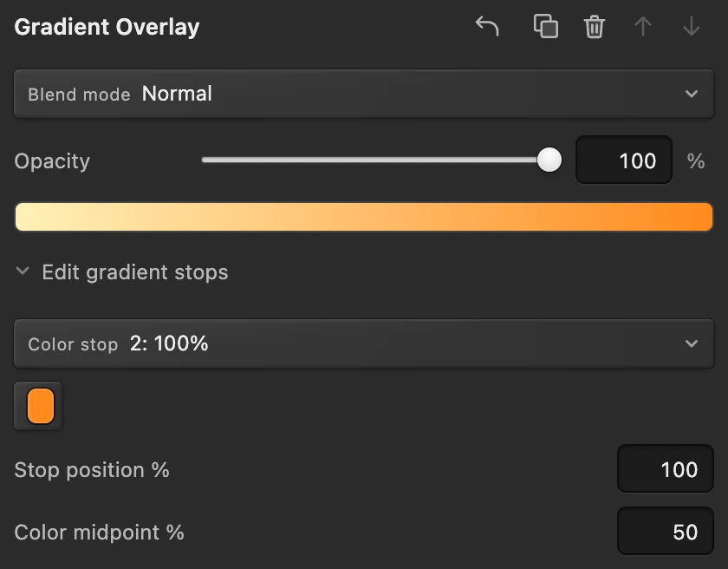Click the Edit gradient stops label

(x=135, y=272)
